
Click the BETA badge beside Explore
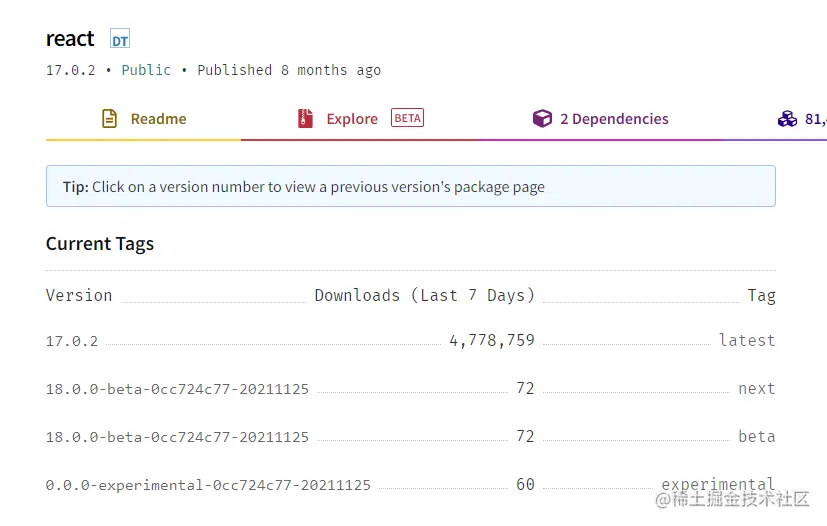coord(407,118)
